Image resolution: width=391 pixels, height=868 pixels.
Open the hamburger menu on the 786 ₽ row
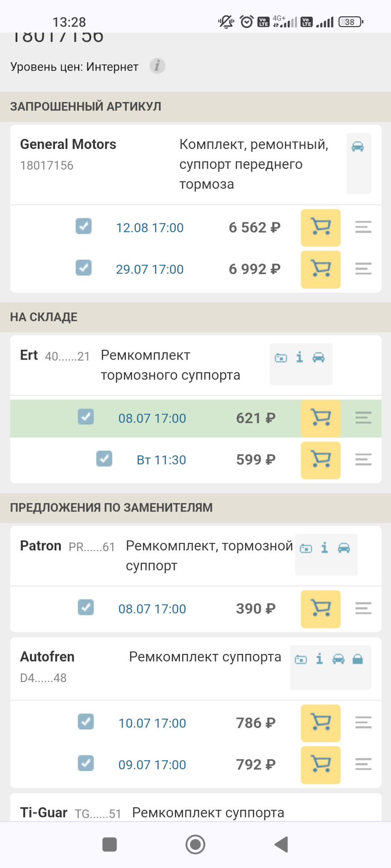[x=363, y=722]
